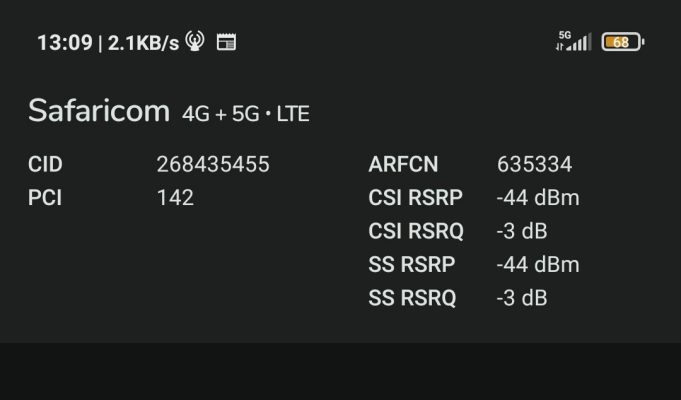Tap the 4G + 5G · LTE network label
The image size is (681, 400).
point(246,114)
